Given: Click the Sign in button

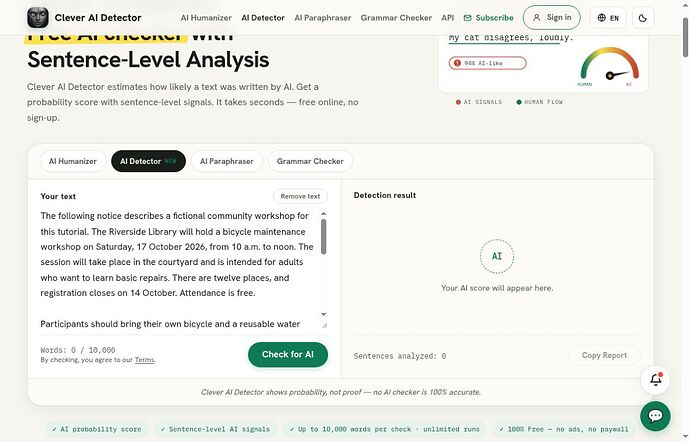Looking at the screenshot, I should [551, 18].
